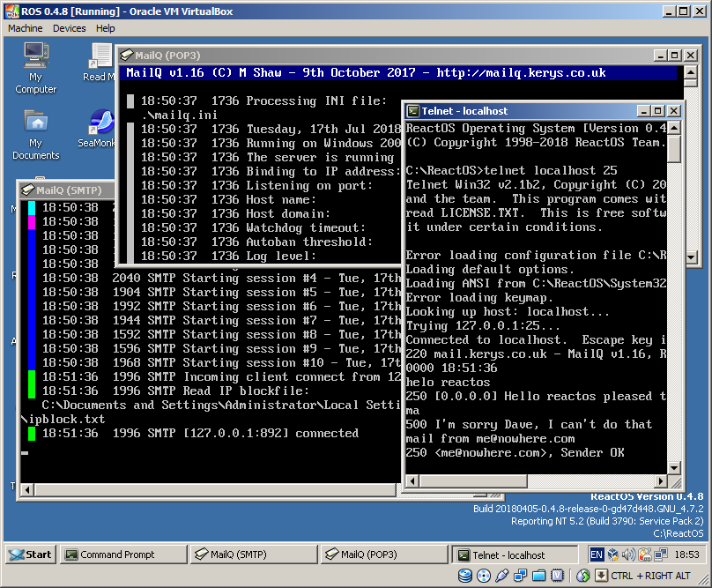This screenshot has width=712, height=588.
Task: Click the Telnet vertical scrollbar thumb
Action: pyautogui.click(x=674, y=149)
